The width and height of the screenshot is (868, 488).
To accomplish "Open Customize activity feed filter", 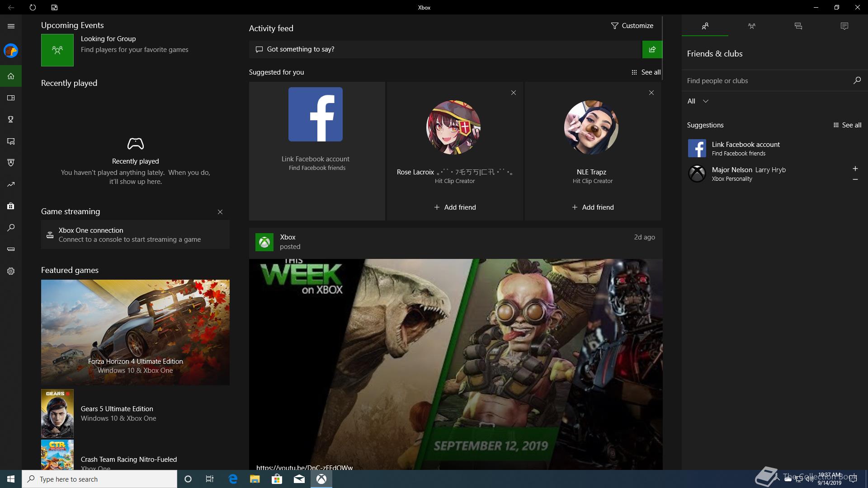I will click(632, 26).
